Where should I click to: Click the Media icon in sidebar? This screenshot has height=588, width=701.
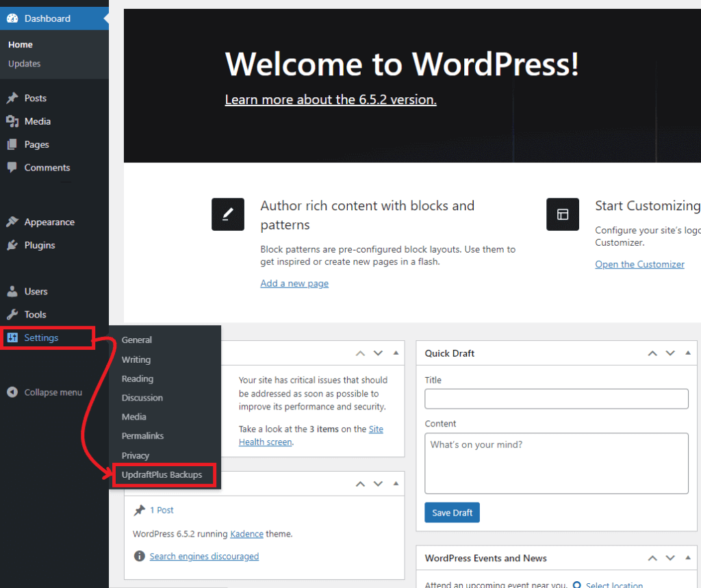click(x=12, y=121)
